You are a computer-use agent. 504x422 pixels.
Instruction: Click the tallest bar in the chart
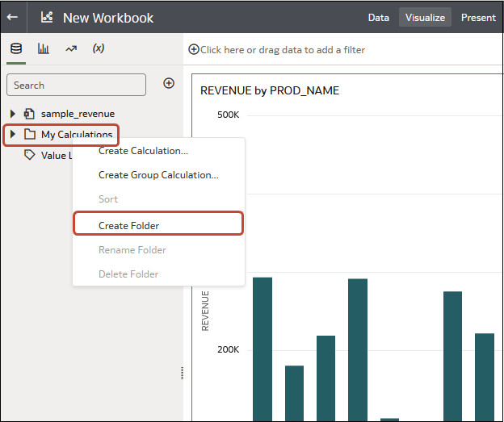[262, 347]
